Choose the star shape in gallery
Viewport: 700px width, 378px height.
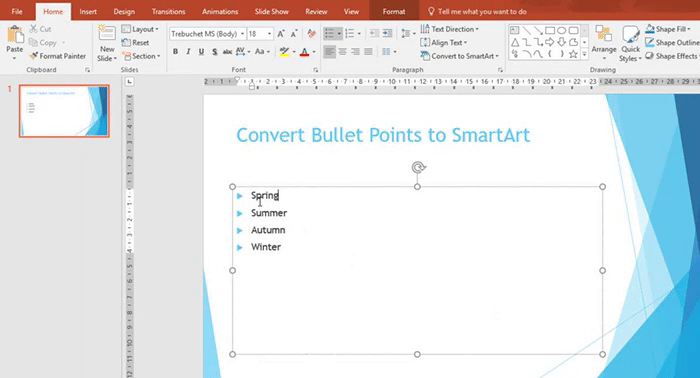point(573,54)
